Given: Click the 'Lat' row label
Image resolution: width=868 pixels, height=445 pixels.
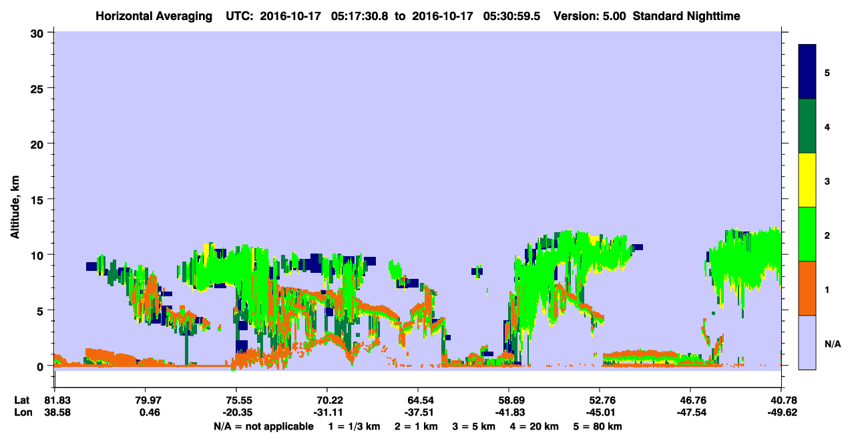Looking at the screenshot, I should 22,400.
